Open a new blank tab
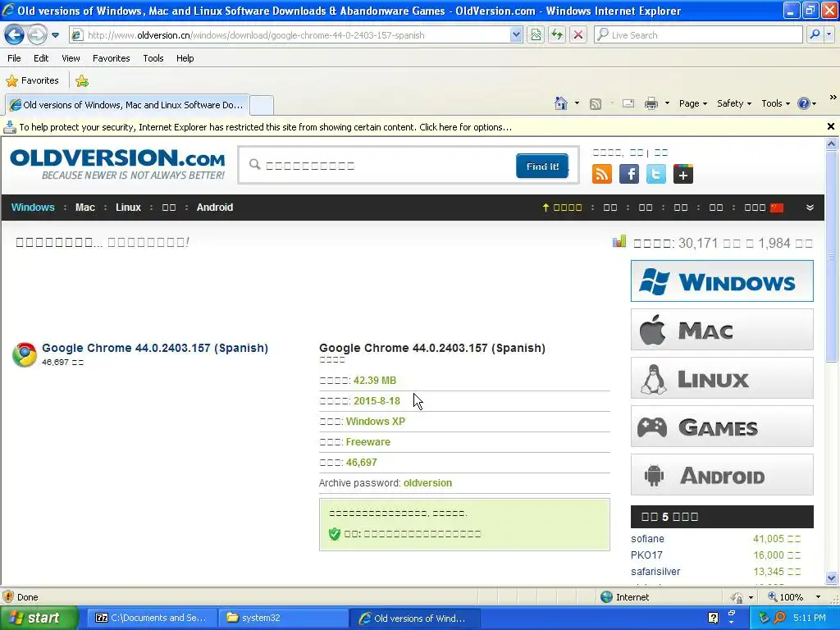840x630 pixels. pos(262,105)
